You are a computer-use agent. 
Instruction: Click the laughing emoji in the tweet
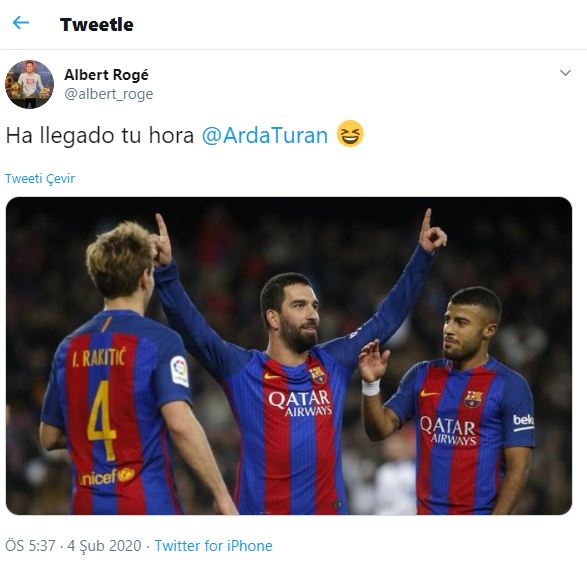click(350, 134)
